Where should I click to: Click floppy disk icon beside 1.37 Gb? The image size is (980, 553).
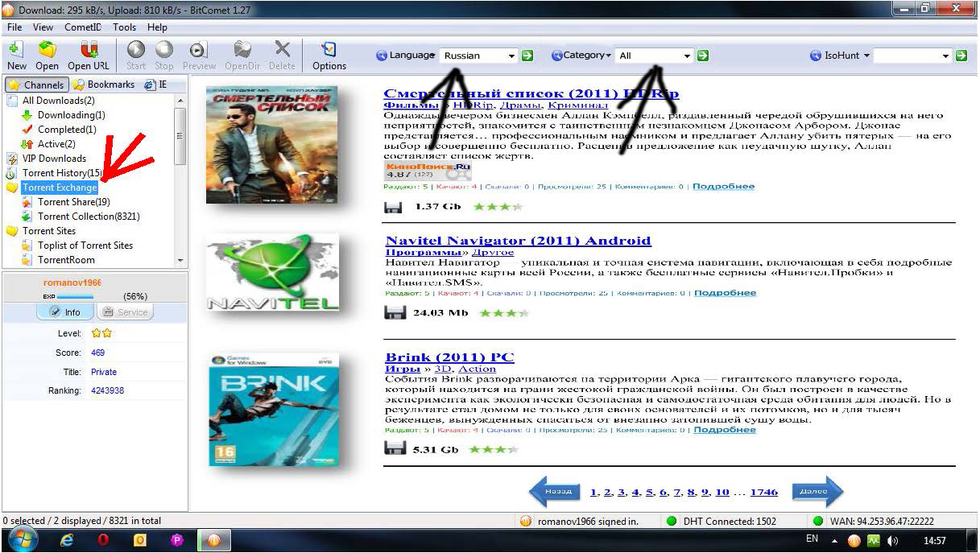pos(394,207)
